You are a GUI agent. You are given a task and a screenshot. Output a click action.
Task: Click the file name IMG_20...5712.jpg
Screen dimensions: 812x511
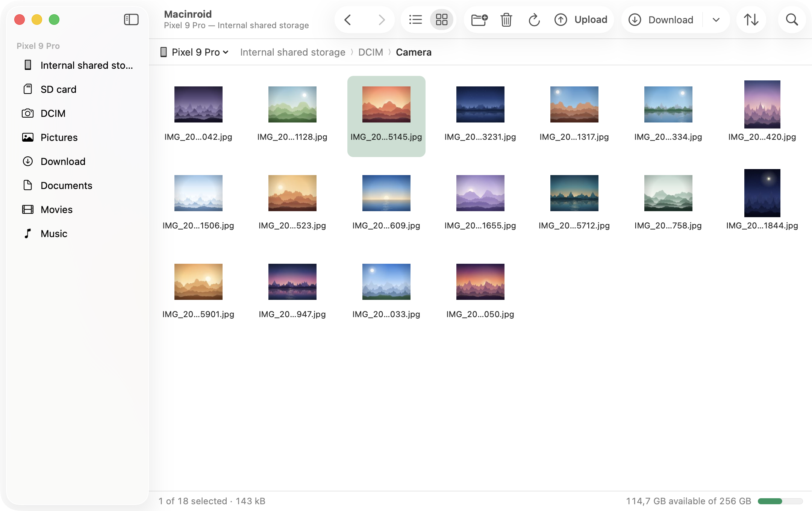click(574, 225)
